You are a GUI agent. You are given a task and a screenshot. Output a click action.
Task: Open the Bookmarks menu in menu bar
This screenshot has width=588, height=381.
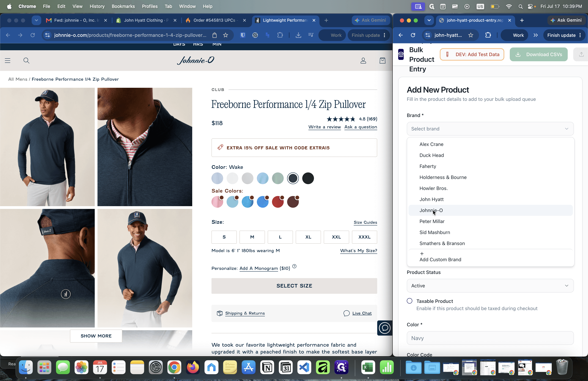(123, 6)
